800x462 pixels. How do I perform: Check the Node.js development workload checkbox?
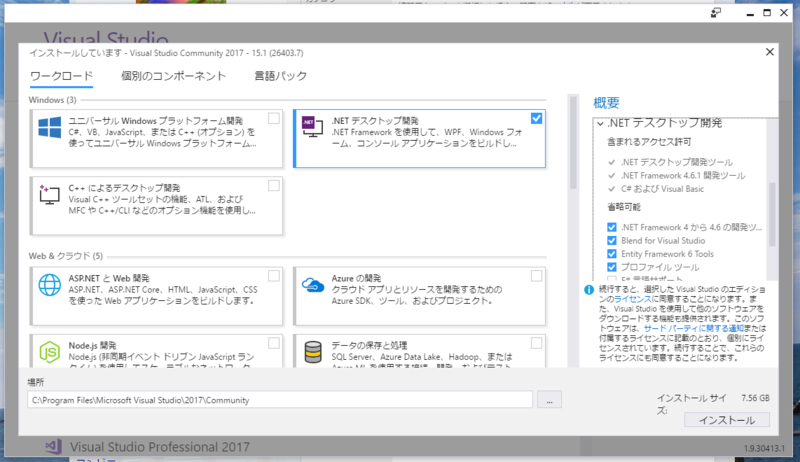(274, 343)
